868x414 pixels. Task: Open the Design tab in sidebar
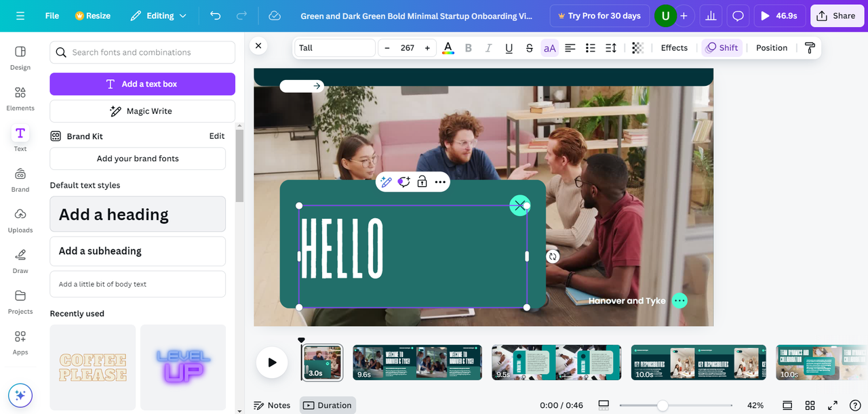(x=20, y=58)
